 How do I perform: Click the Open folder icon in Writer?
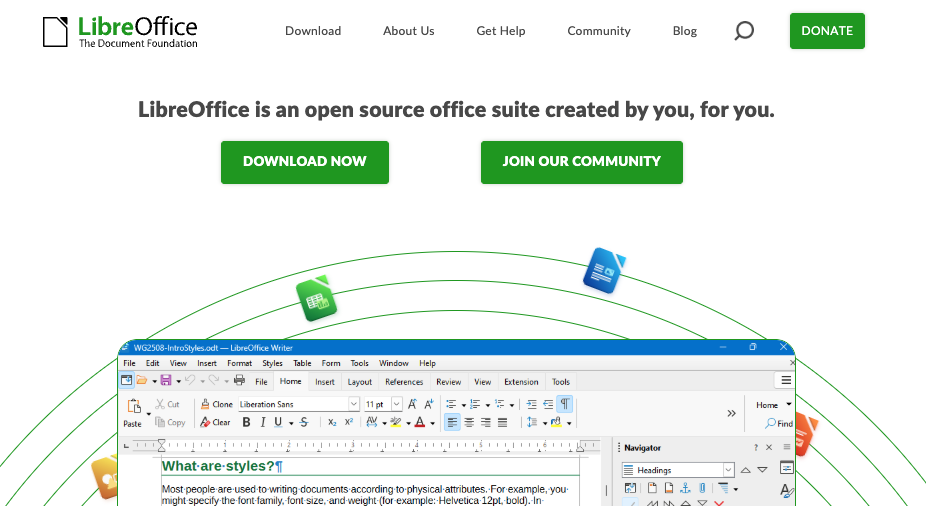click(x=142, y=380)
